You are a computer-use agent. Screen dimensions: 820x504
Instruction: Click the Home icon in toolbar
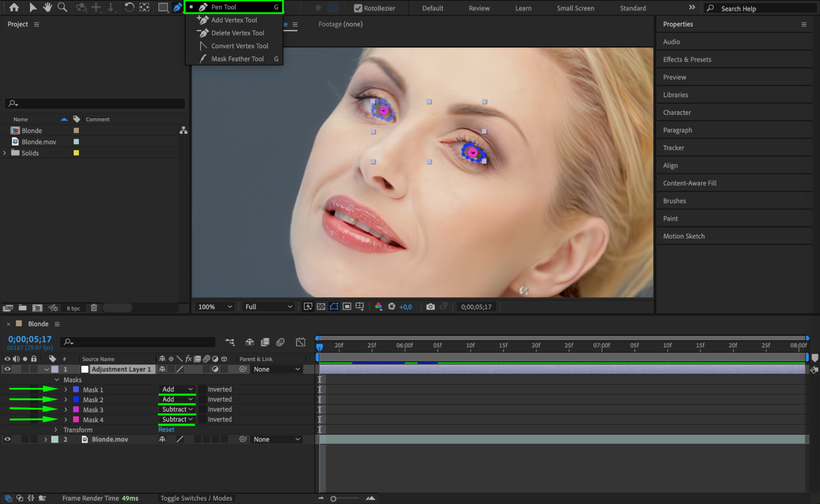pyautogui.click(x=14, y=7)
